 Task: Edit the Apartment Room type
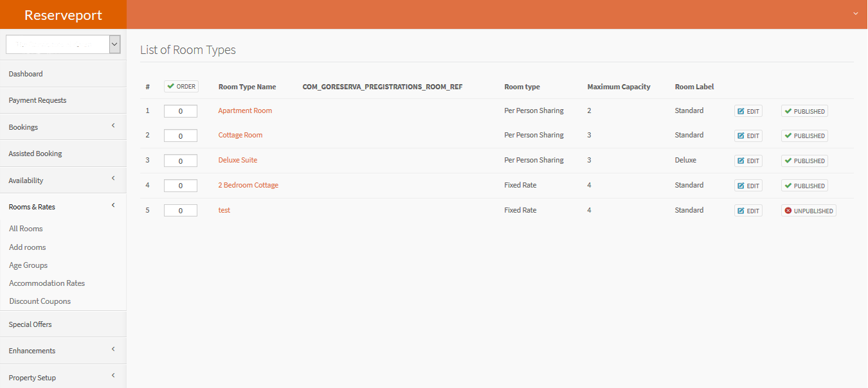pos(748,111)
